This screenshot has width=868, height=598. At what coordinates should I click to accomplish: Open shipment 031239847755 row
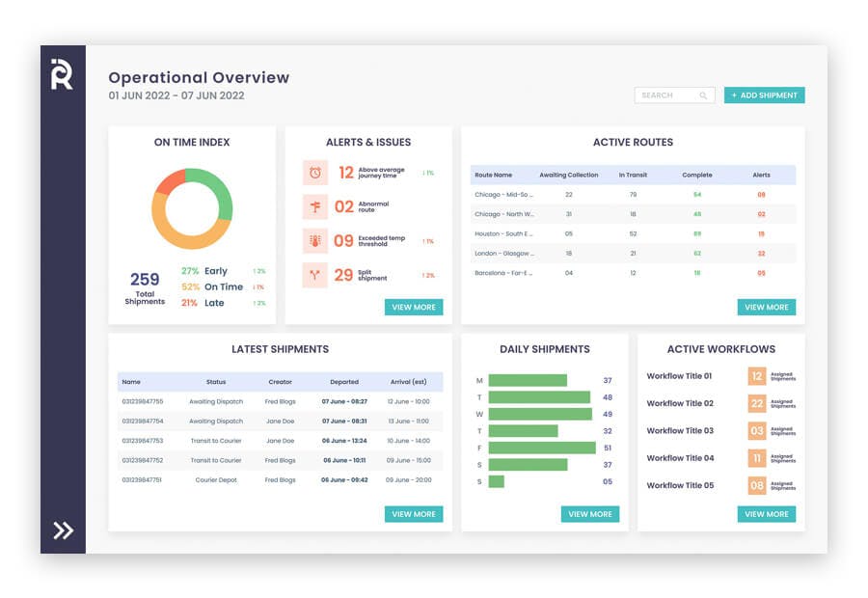[143, 401]
